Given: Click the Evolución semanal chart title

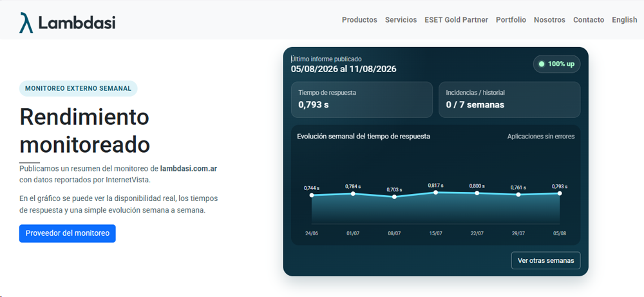Looking at the screenshot, I should [x=363, y=137].
